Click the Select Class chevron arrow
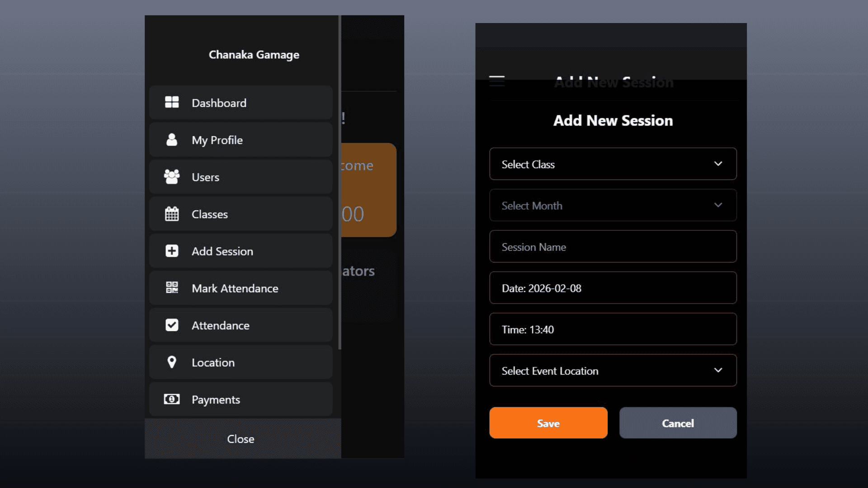 pyautogui.click(x=718, y=164)
